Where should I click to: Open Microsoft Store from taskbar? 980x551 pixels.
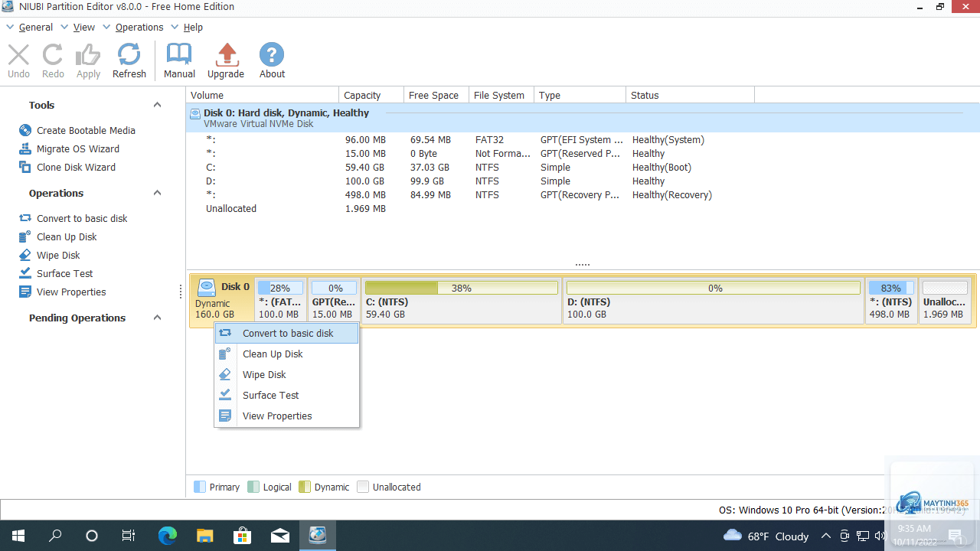point(242,536)
